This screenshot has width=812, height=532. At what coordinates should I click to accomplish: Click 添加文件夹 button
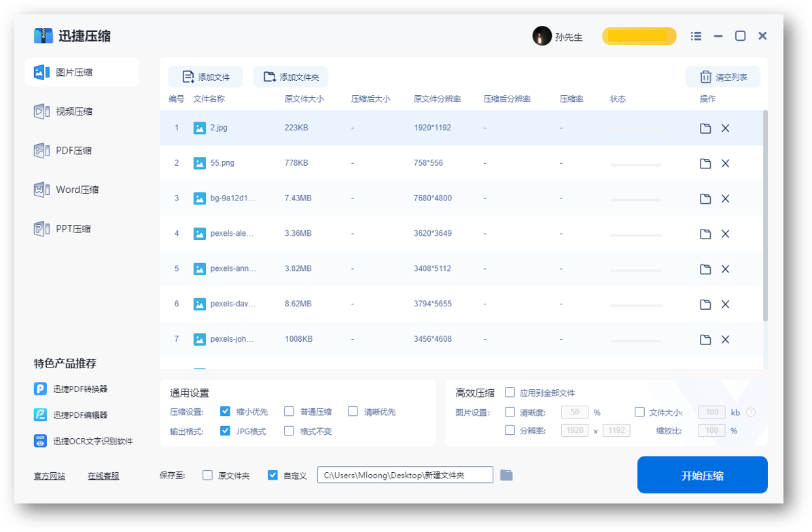tap(291, 77)
